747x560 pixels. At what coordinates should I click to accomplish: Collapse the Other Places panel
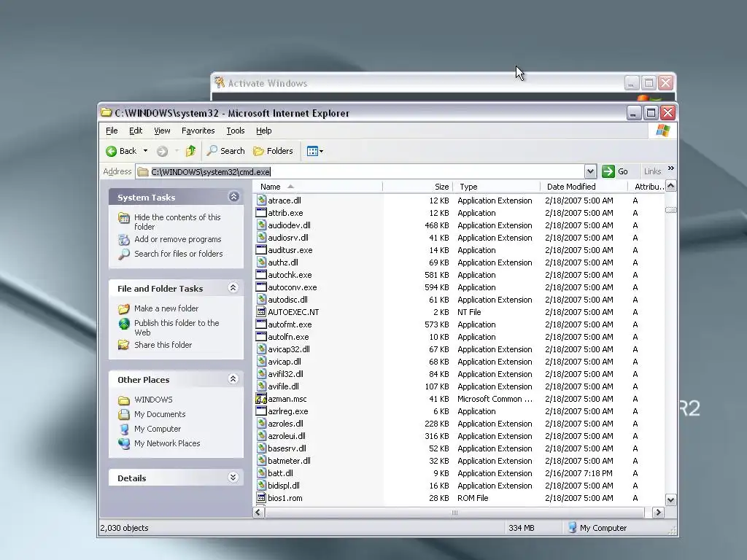[x=233, y=379]
